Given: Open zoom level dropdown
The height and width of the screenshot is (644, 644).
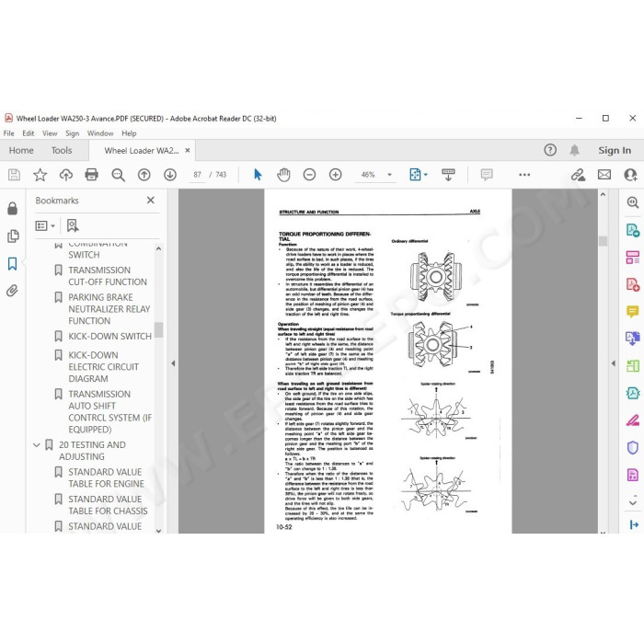Looking at the screenshot, I should [x=390, y=175].
